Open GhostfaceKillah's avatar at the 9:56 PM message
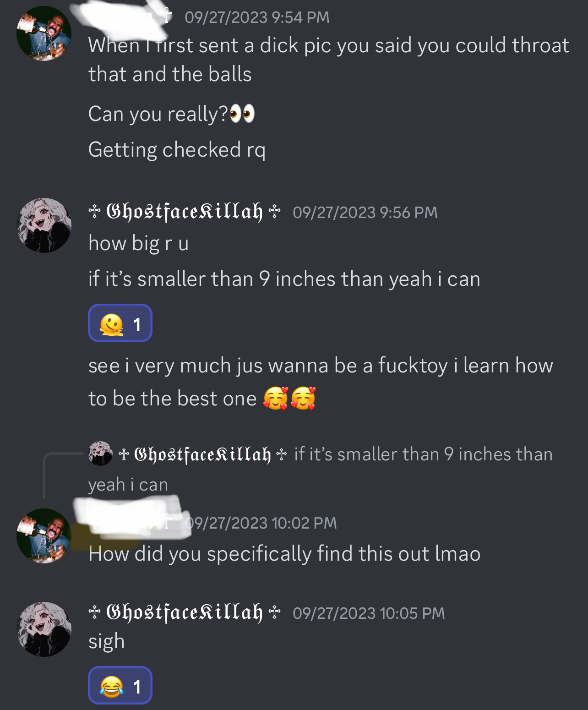Image resolution: width=588 pixels, height=710 pixels. point(44,225)
